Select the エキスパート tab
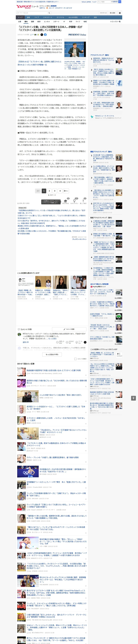Screen dimensions: 138x644 coord(48,17)
